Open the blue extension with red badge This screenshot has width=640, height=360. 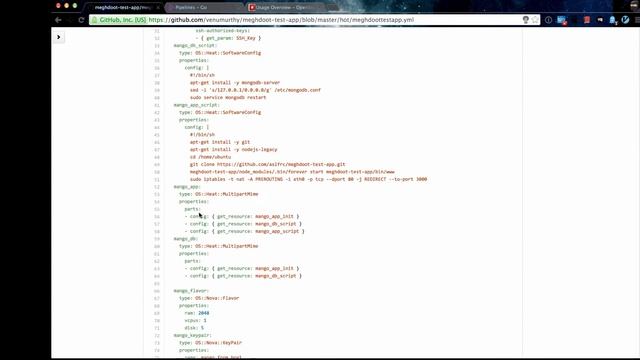tap(562, 20)
